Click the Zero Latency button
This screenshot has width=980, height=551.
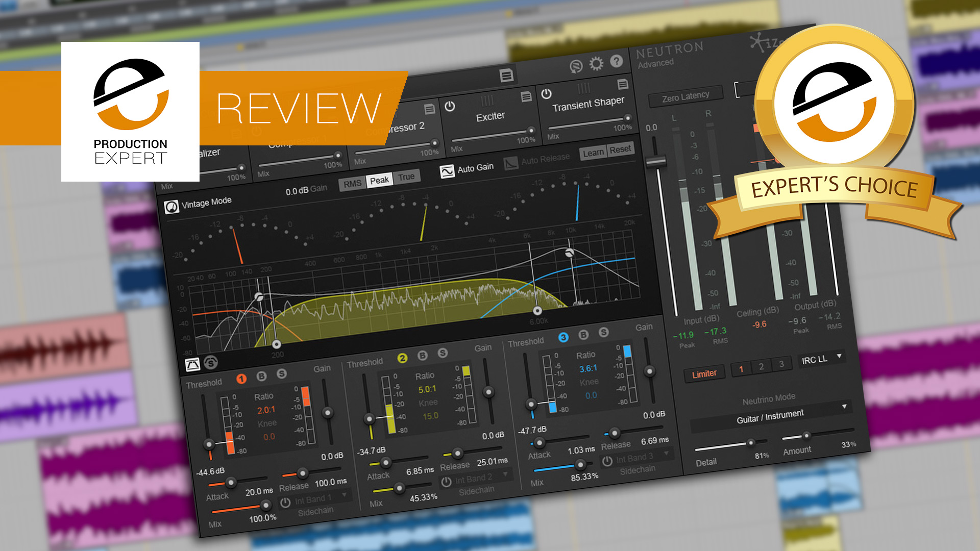coord(685,97)
